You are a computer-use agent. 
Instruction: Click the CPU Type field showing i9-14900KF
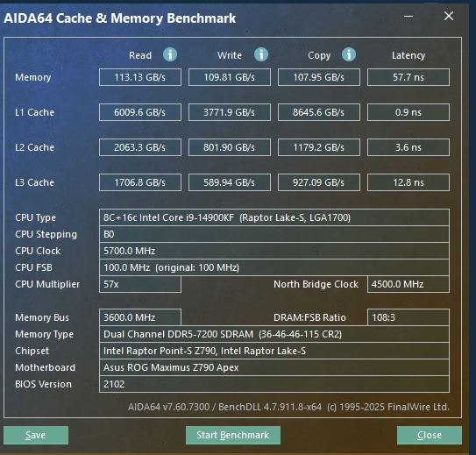(274, 217)
